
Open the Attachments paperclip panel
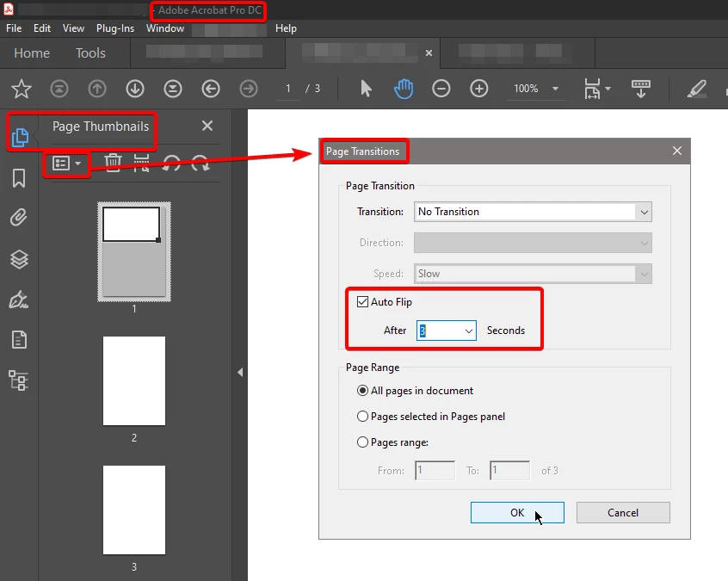[x=19, y=218]
